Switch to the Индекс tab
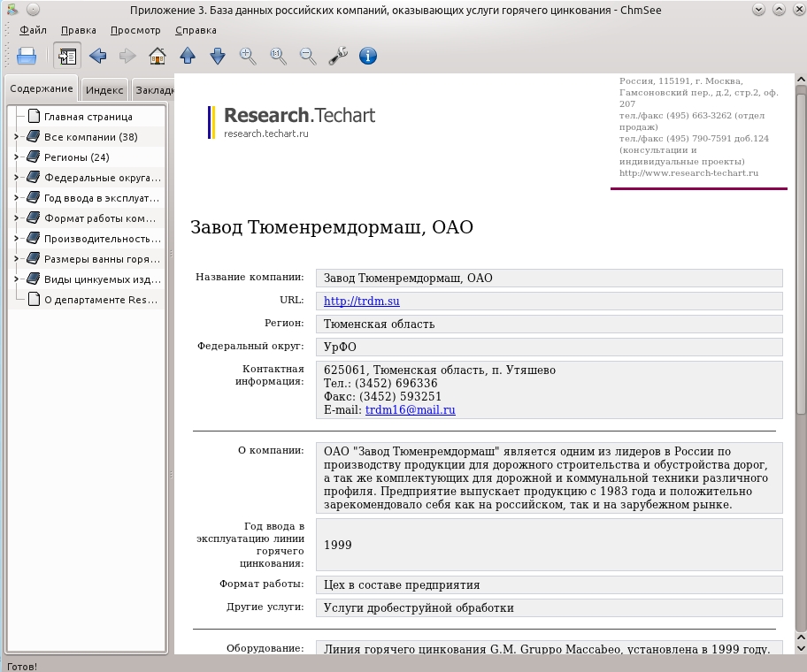The image size is (807, 672). (x=104, y=90)
